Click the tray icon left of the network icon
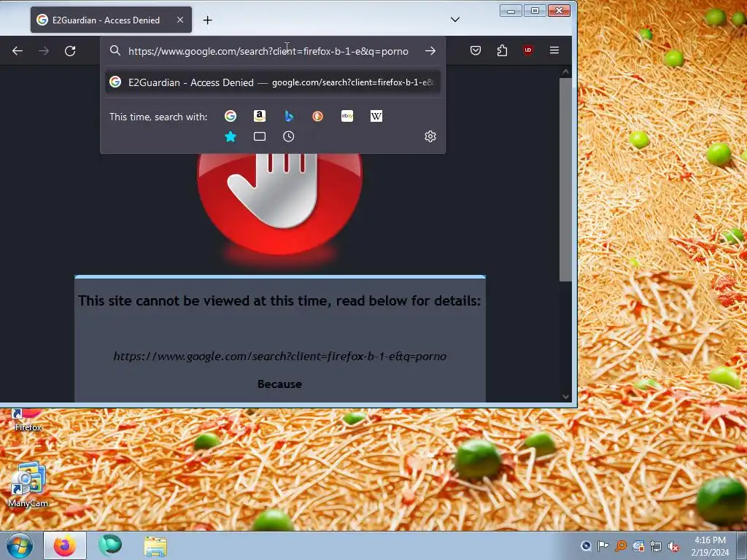Image resolution: width=747 pixels, height=560 pixels. coord(638,545)
